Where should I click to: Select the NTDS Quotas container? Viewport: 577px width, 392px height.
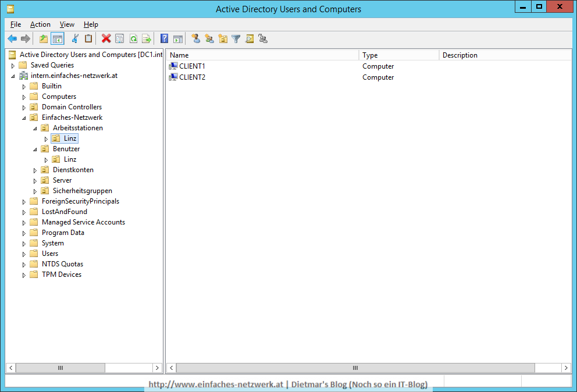62,264
